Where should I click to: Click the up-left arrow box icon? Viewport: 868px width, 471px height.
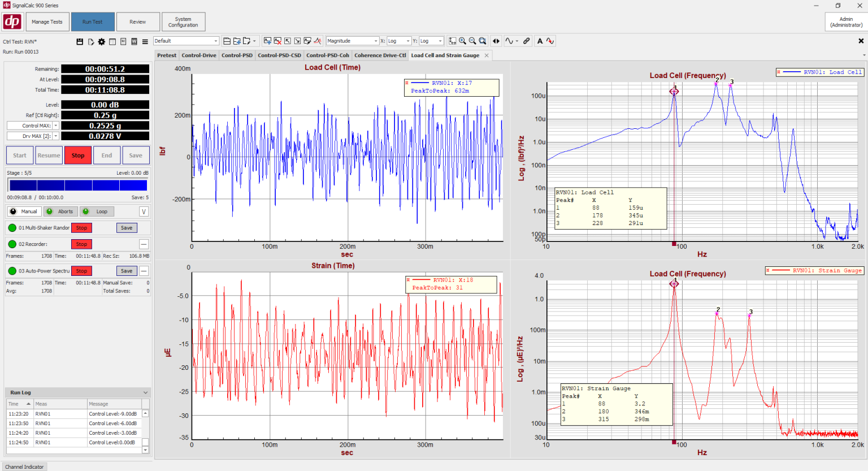288,41
